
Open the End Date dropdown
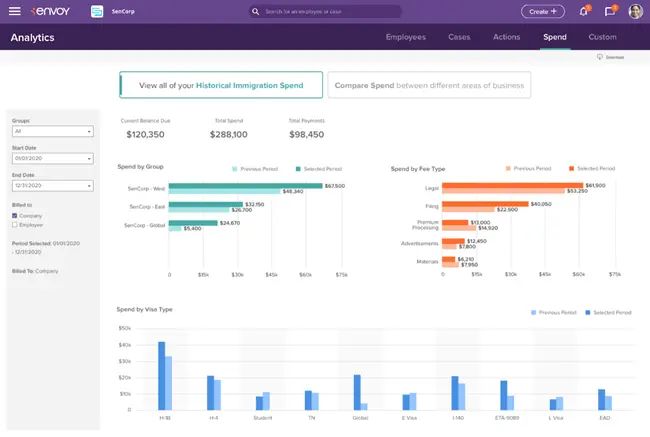[x=52, y=185]
